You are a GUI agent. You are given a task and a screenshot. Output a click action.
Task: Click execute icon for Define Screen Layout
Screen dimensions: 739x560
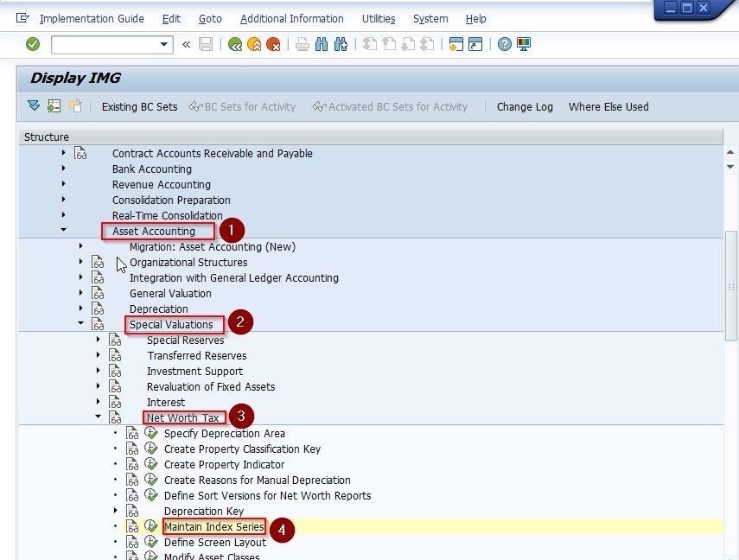[150, 542]
